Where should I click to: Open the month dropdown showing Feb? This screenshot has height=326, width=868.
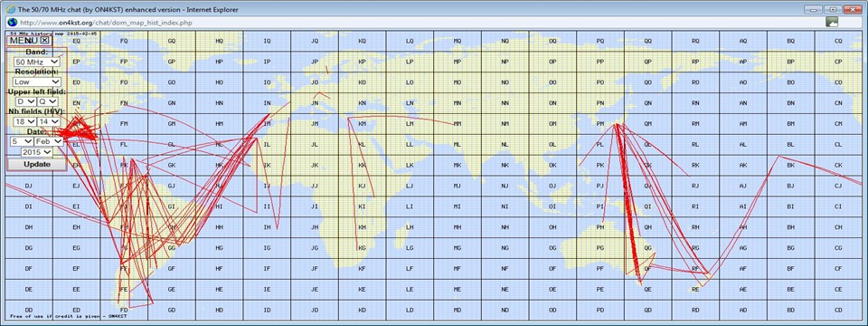(49, 141)
